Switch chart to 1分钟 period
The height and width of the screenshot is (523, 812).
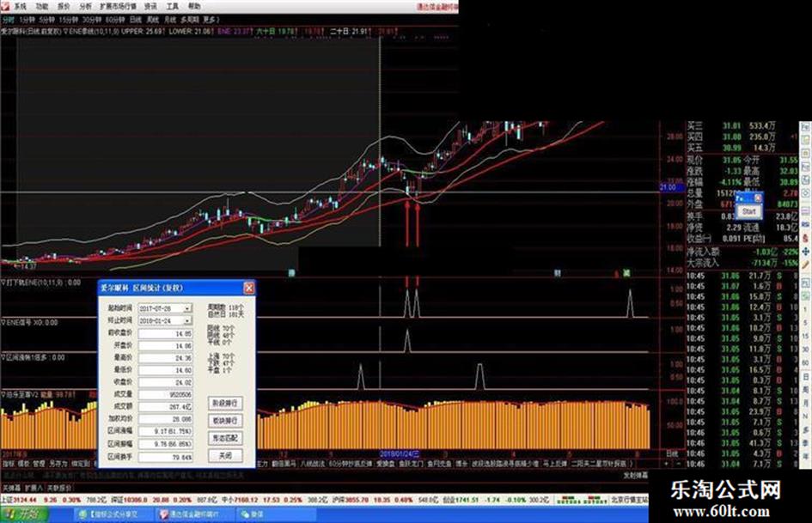[27, 20]
